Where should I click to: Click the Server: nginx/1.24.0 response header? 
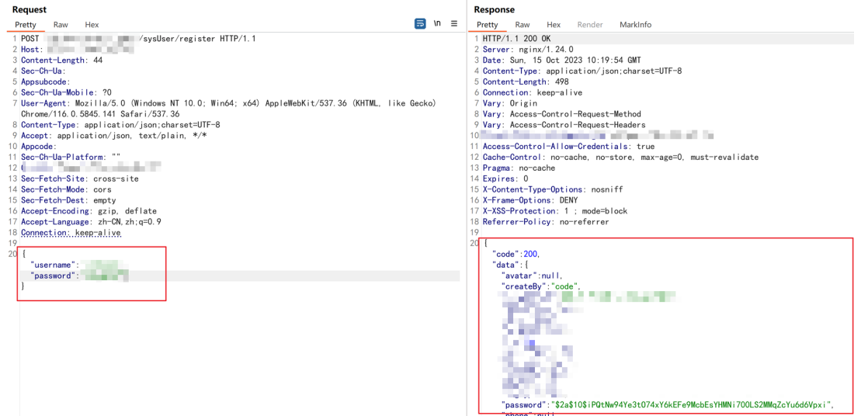pos(527,50)
